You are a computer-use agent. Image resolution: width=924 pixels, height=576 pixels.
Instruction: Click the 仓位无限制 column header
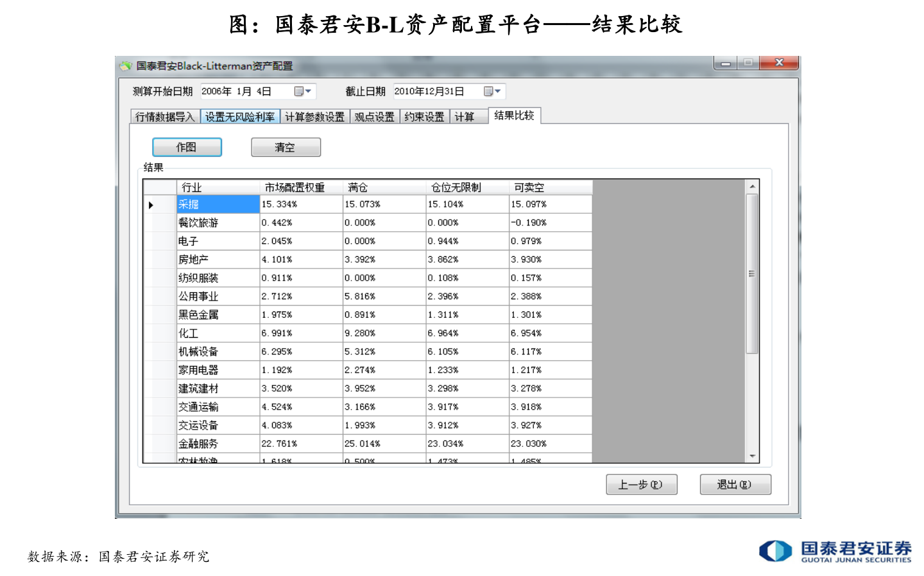(x=467, y=188)
